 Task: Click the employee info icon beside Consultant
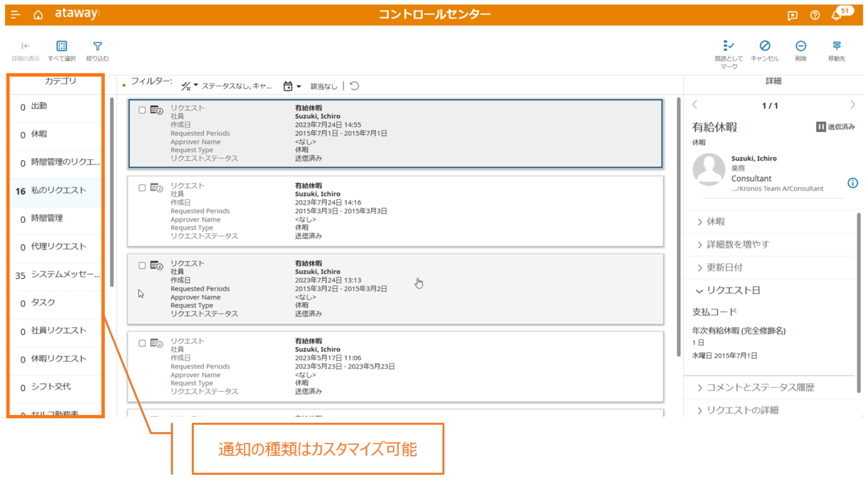pyautogui.click(x=853, y=183)
